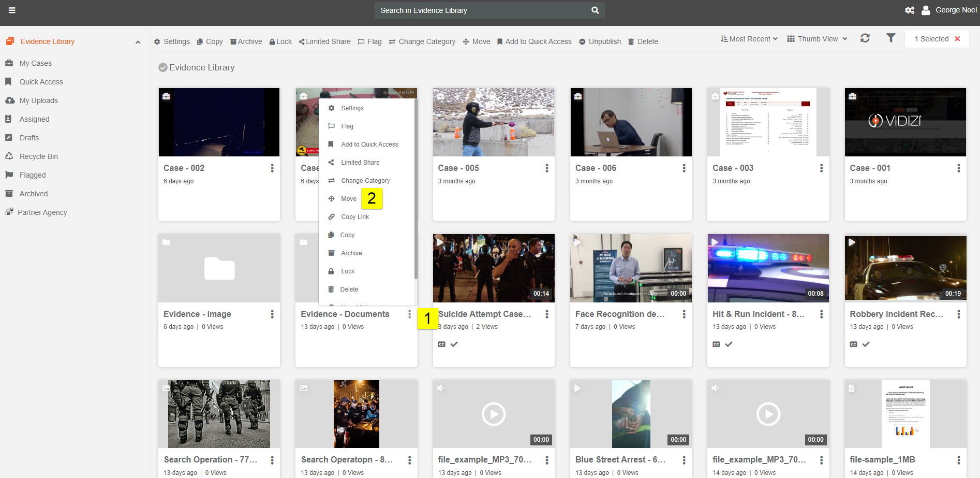Open Recycle Bin in sidebar
The image size is (980, 478).
(38, 156)
